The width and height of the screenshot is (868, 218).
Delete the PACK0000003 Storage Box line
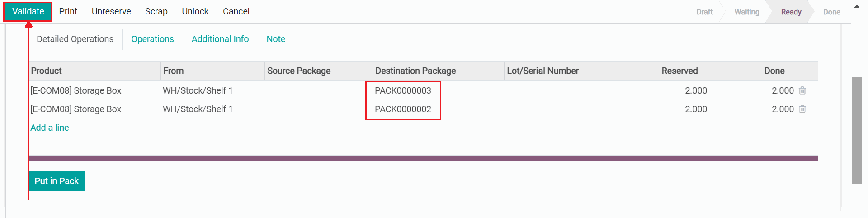click(802, 90)
